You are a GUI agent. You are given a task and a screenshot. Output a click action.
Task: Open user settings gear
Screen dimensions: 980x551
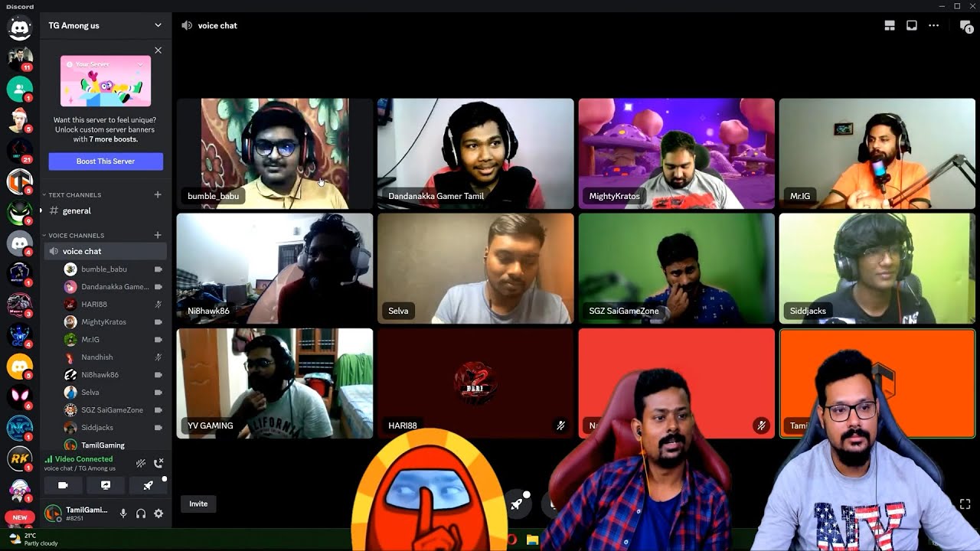coord(158,514)
